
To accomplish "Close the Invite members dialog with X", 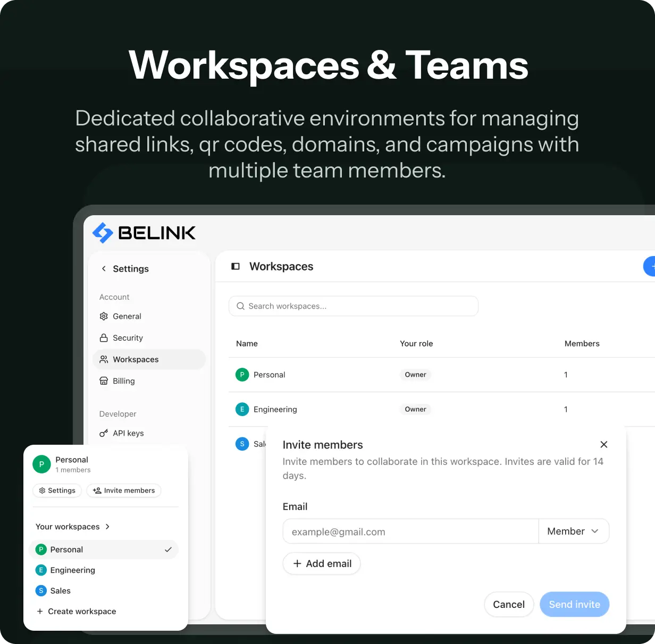I will tap(604, 444).
